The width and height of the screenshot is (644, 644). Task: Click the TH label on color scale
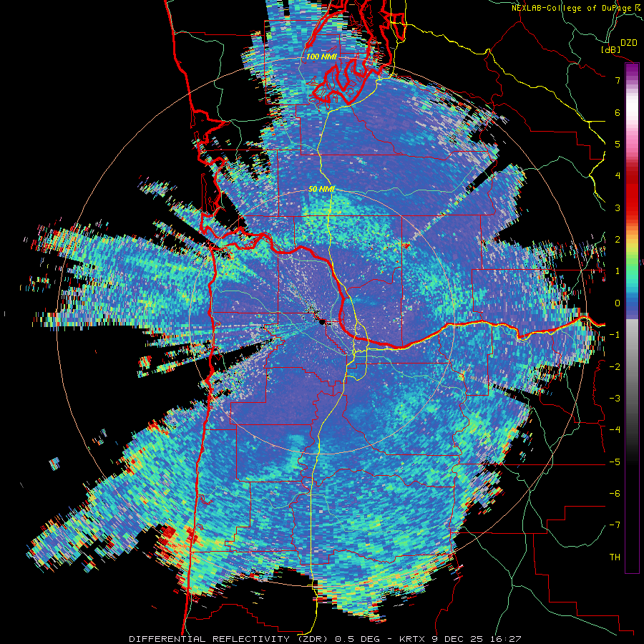(615, 557)
